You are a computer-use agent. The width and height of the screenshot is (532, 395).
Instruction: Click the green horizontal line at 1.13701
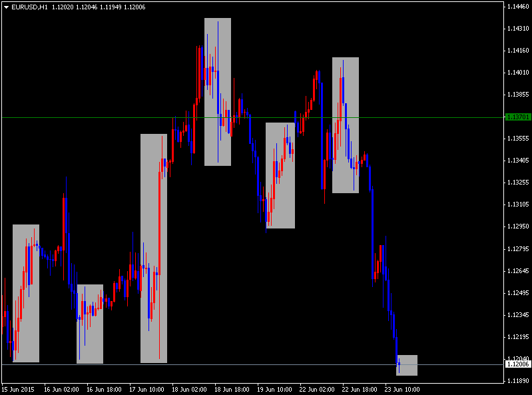click(x=253, y=117)
